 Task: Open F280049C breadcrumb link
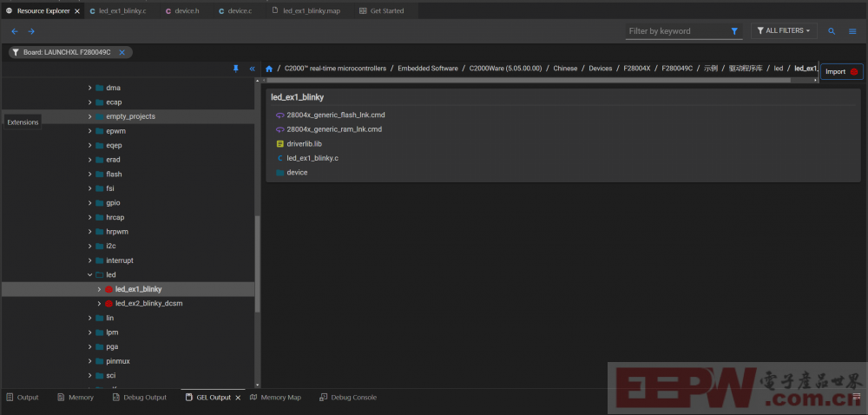pyautogui.click(x=677, y=69)
